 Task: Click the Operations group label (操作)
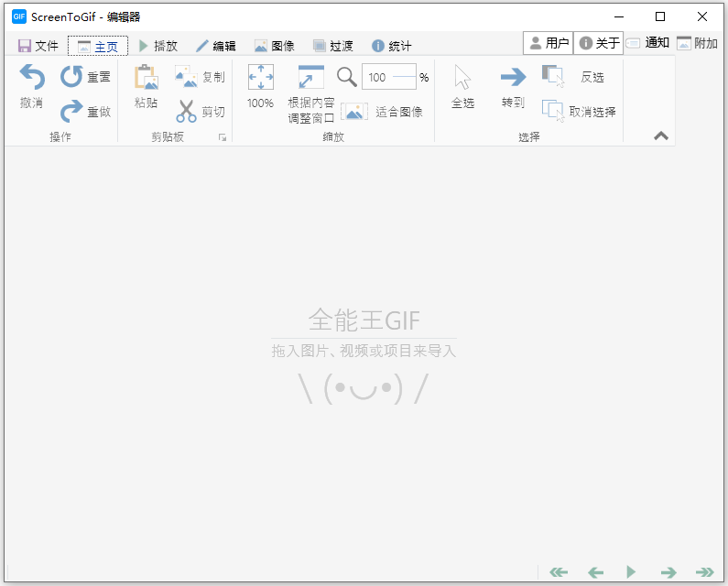coord(60,137)
